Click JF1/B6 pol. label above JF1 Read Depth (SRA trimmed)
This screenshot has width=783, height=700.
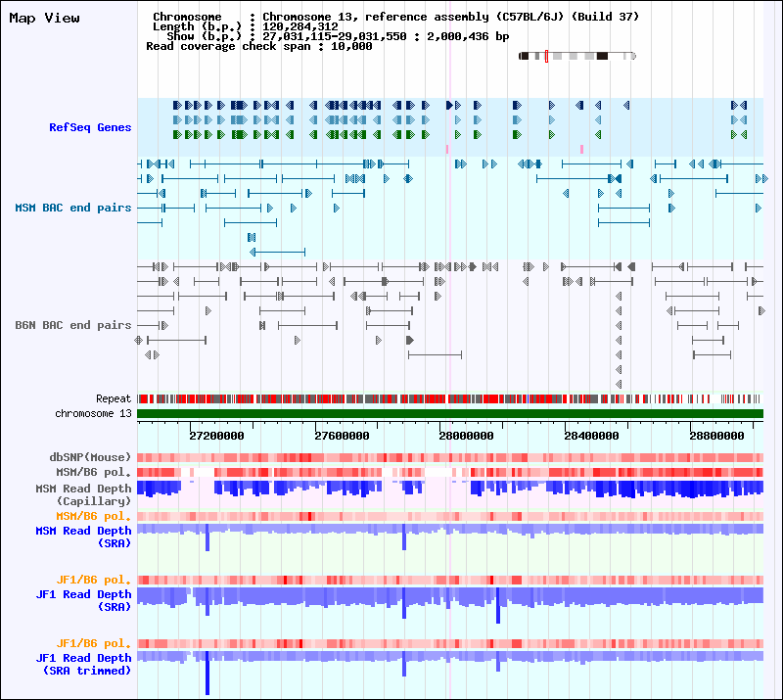point(93,643)
